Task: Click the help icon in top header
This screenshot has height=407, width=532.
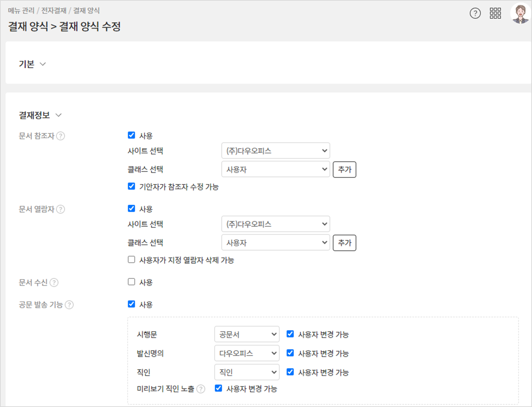Action: point(475,14)
